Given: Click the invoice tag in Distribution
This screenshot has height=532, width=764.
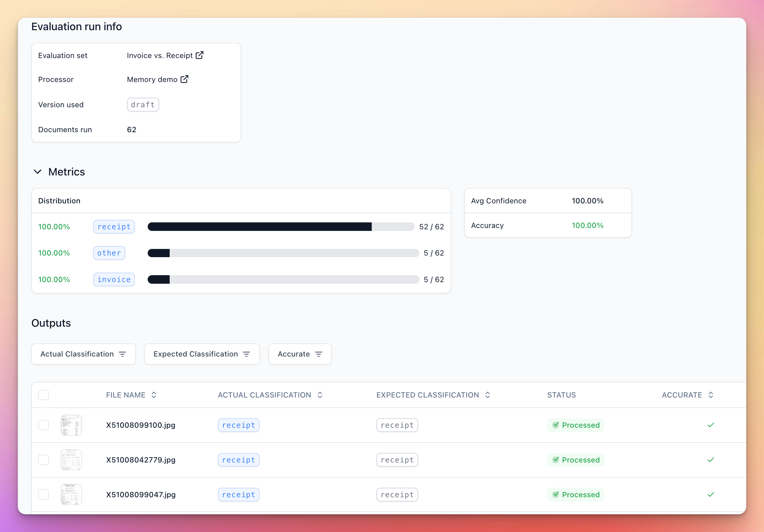Looking at the screenshot, I should 114,280.
